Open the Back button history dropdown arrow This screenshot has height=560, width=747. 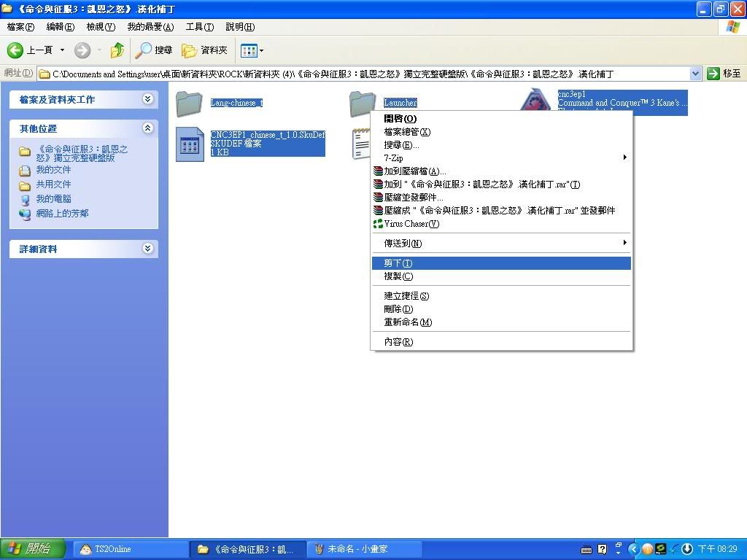[62, 50]
